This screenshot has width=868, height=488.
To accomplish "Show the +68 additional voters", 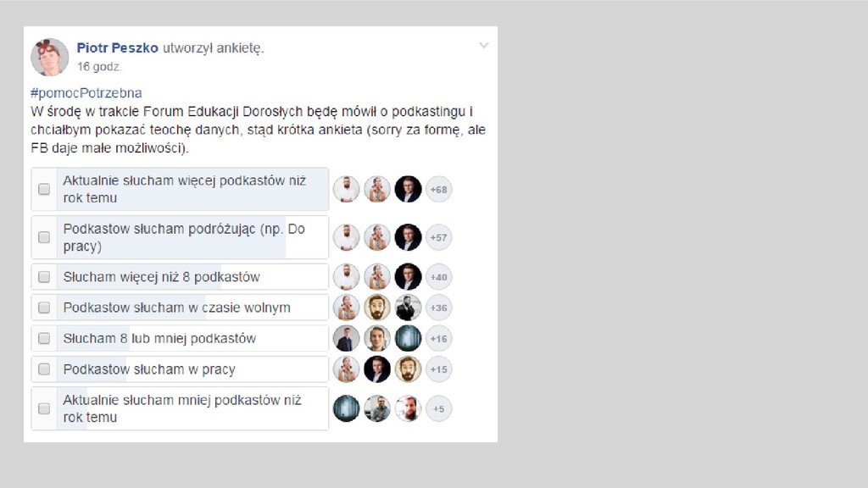I will (438, 189).
